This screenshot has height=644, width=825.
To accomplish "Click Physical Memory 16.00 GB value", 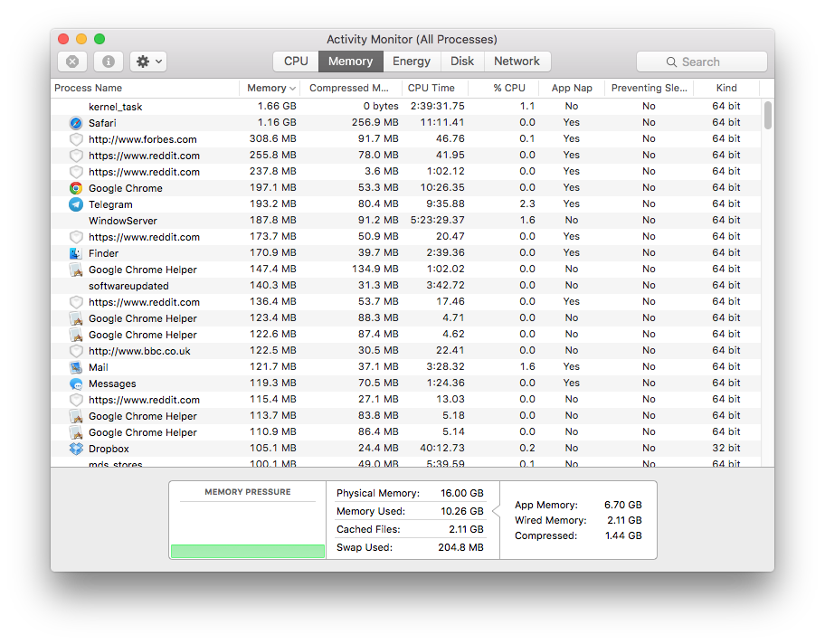I will pyautogui.click(x=462, y=494).
